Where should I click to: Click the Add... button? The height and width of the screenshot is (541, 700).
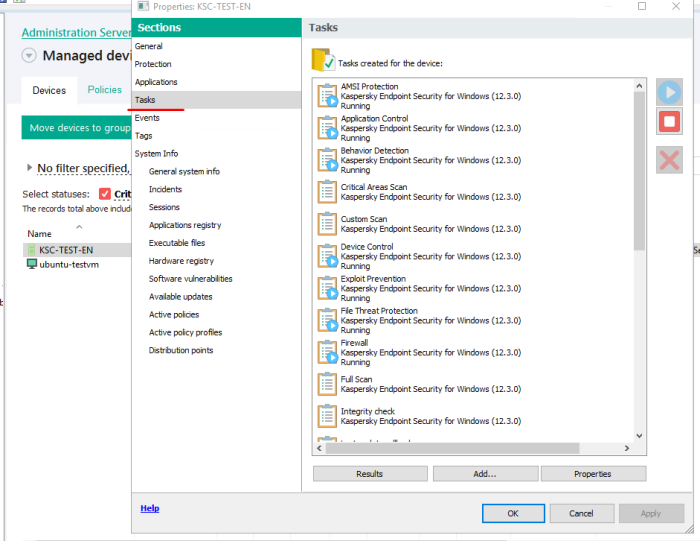485,474
